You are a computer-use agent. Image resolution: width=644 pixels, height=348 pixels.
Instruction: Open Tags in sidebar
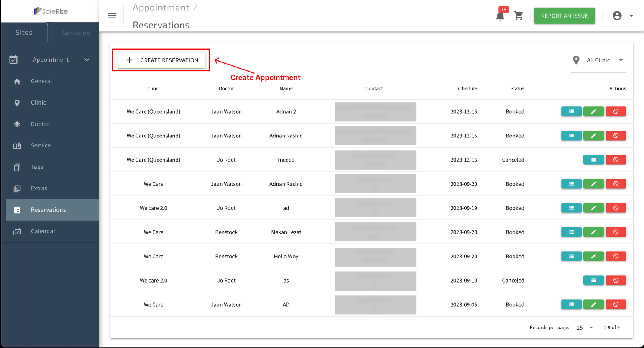53,167
